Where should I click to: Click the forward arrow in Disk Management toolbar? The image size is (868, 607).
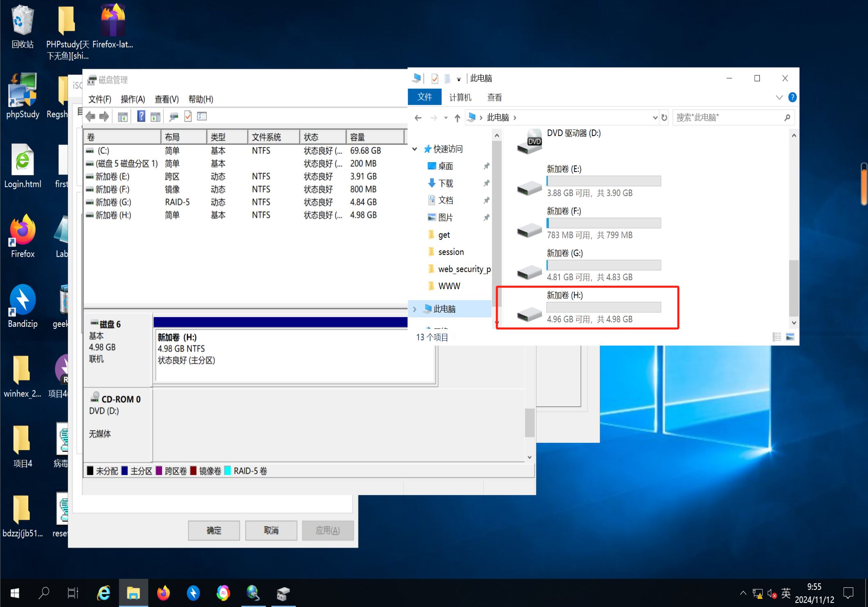(104, 117)
